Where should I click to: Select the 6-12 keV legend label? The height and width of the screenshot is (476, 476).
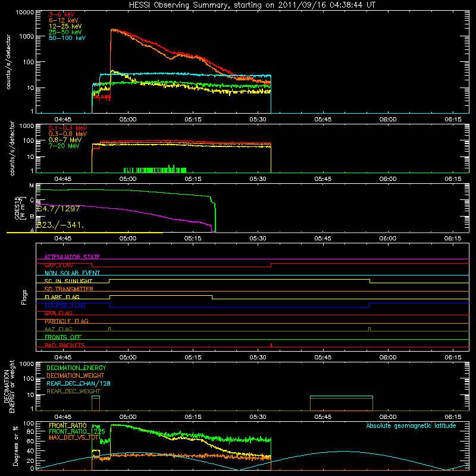click(x=64, y=20)
